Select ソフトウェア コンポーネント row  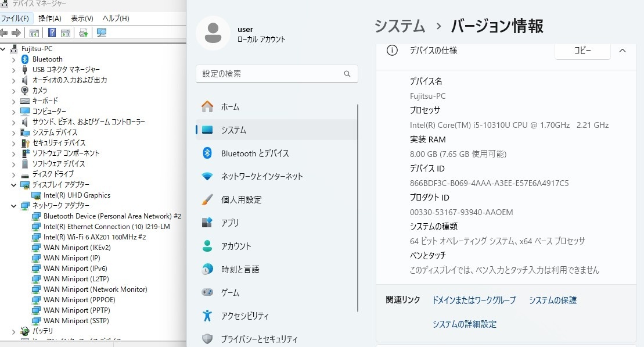tap(66, 153)
